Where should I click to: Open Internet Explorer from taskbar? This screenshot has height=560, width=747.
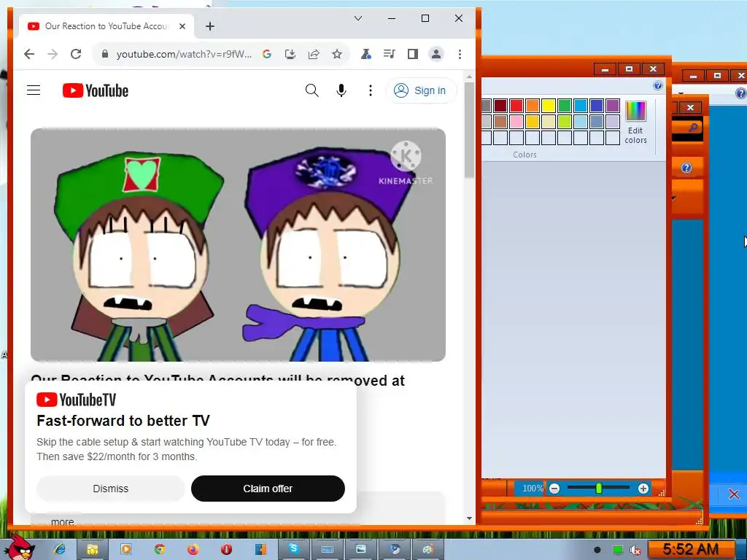[x=60, y=550]
